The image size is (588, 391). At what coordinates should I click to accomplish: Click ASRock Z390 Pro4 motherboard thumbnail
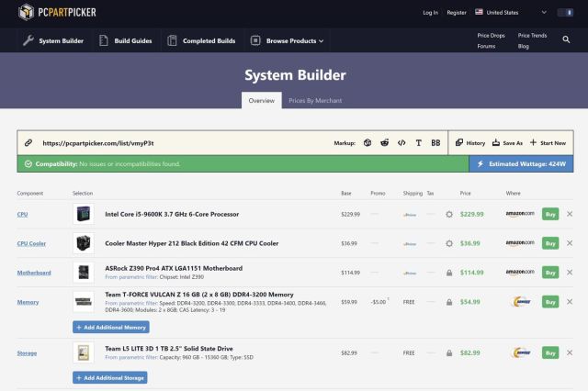84,273
